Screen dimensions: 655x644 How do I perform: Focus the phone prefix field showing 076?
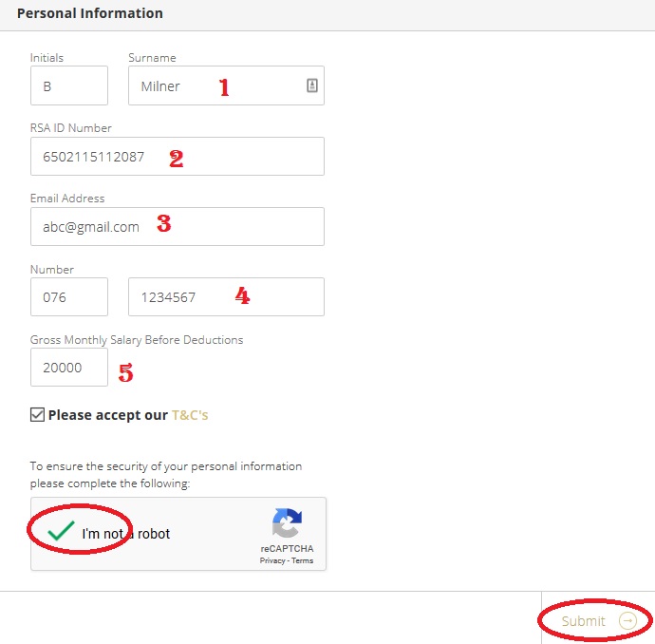click(68, 297)
